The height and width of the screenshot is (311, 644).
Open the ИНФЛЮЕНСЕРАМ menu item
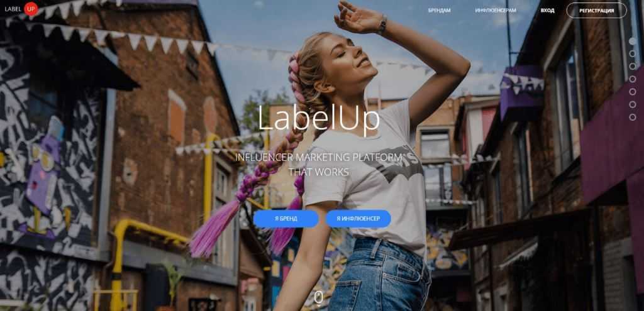point(496,11)
